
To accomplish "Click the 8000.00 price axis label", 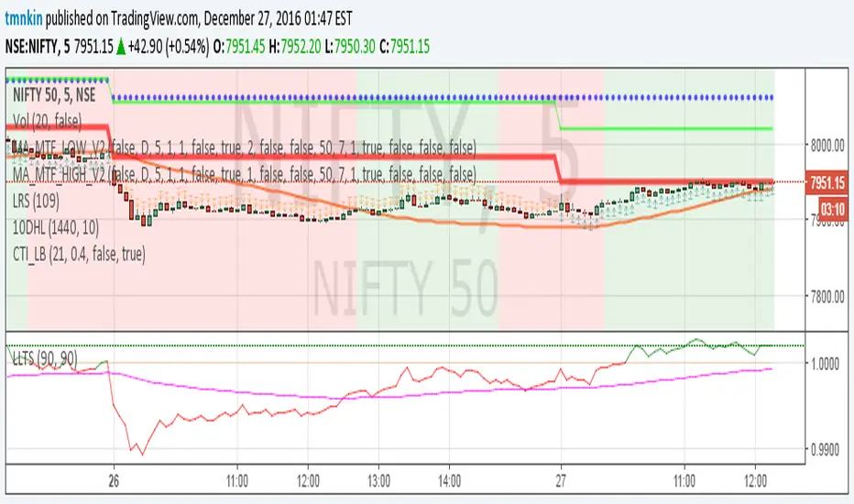I will click(827, 146).
